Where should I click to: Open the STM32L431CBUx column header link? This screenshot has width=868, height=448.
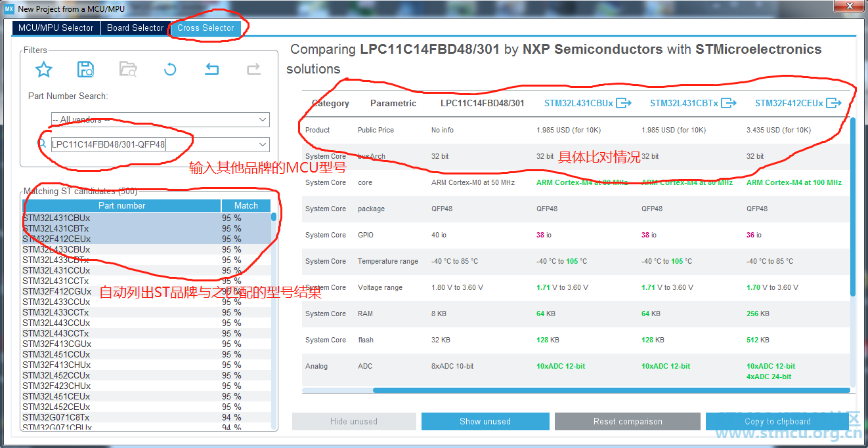click(x=578, y=103)
